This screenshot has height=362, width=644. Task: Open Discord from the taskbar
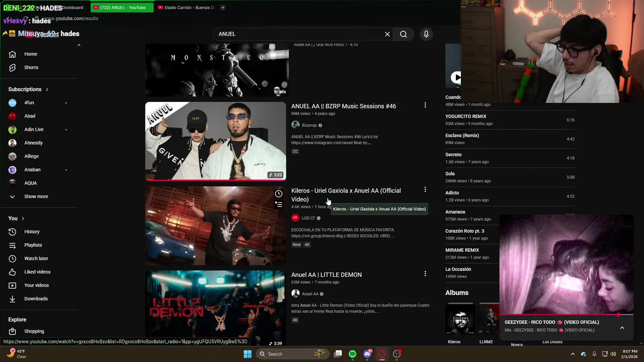point(367,354)
